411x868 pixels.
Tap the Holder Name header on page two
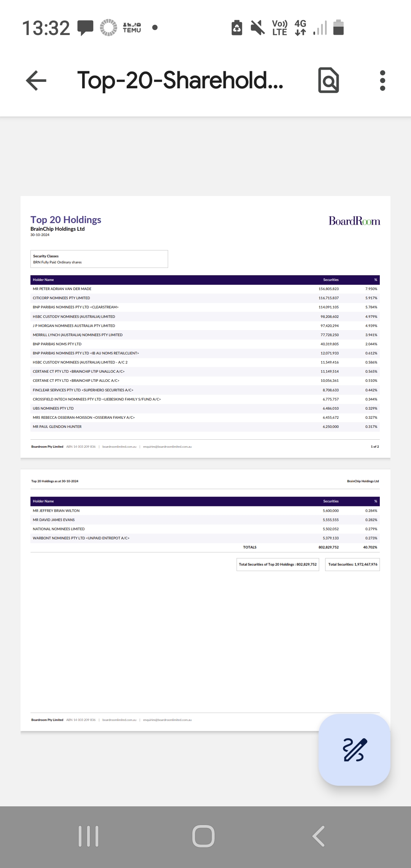(43, 501)
